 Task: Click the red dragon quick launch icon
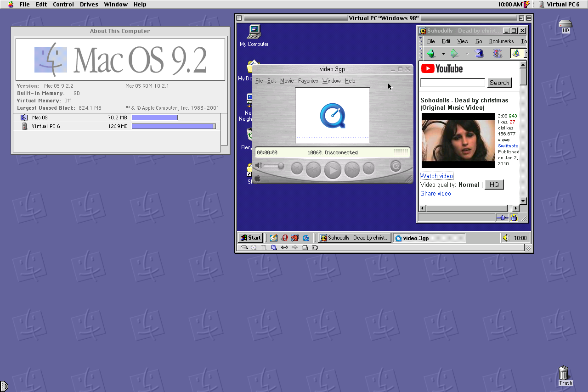pyautogui.click(x=295, y=238)
